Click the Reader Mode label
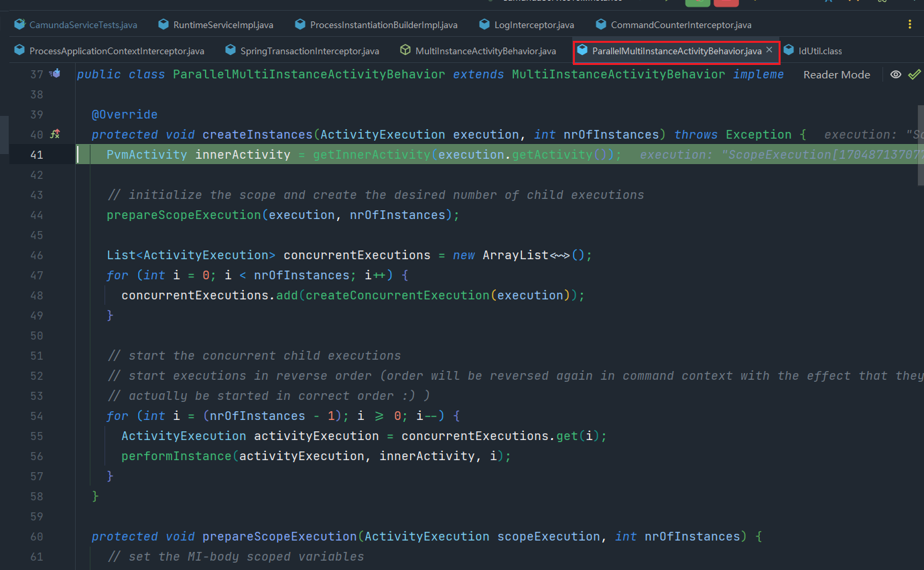Image resolution: width=924 pixels, height=570 pixels. click(x=837, y=74)
